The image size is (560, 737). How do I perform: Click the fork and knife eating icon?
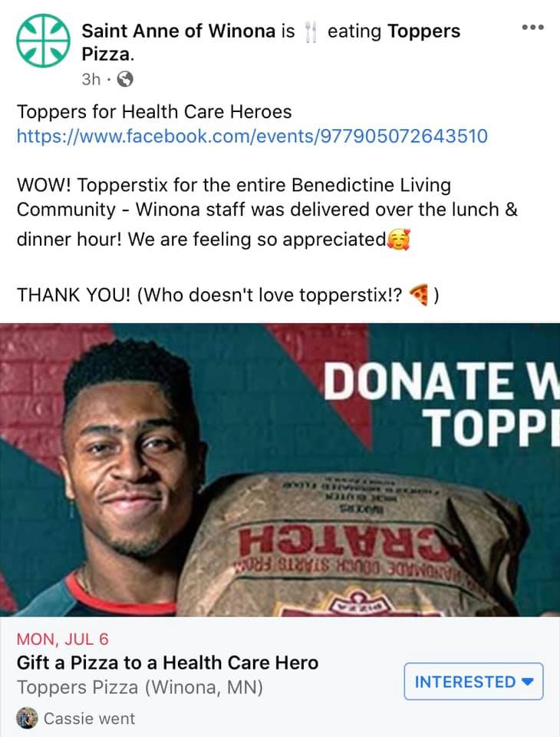pyautogui.click(x=310, y=32)
